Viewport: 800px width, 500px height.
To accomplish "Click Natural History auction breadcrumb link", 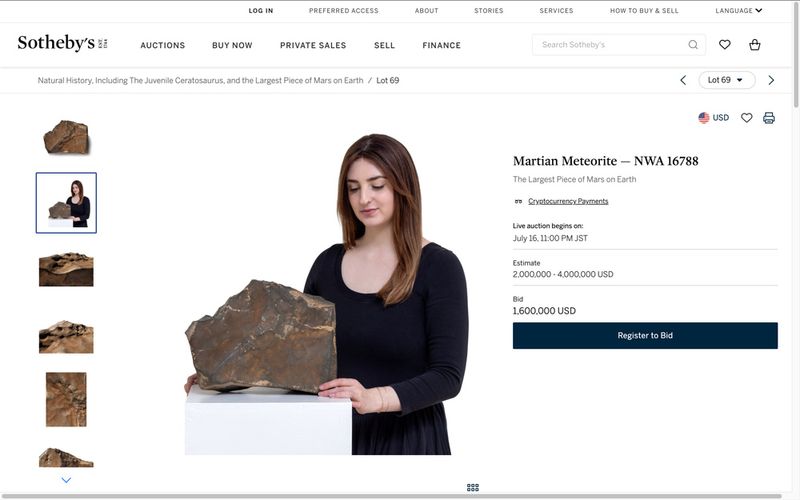I will (201, 80).
